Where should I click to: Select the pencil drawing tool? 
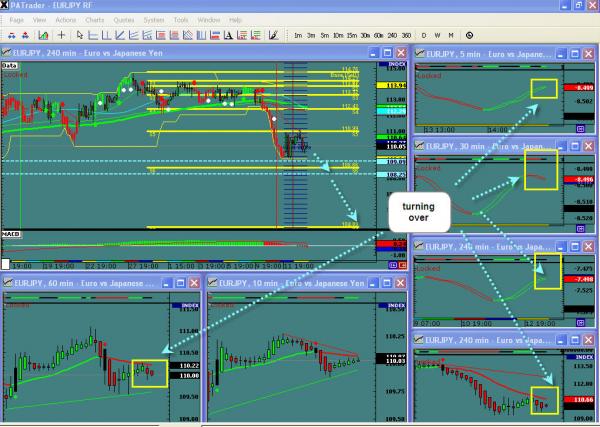tap(273, 35)
